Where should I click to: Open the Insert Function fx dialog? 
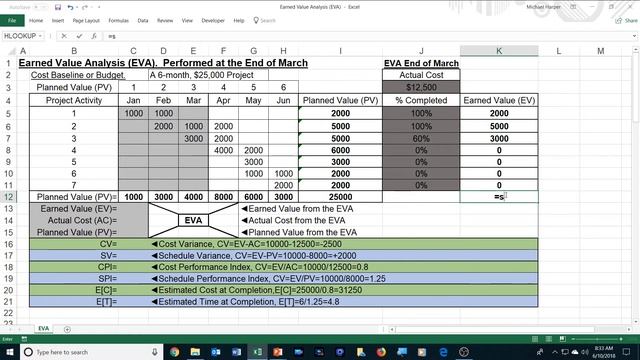coord(94,36)
